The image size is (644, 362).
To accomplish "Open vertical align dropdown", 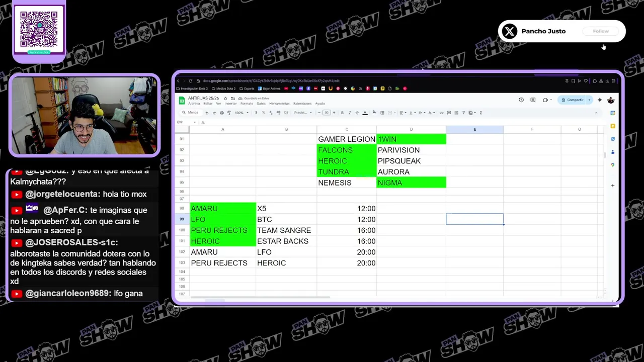I will click(x=412, y=113).
